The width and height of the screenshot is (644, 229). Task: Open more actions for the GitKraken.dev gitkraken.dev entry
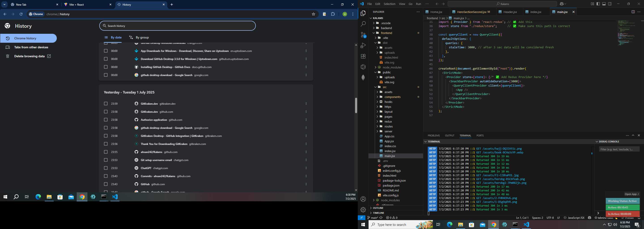pyautogui.click(x=306, y=104)
